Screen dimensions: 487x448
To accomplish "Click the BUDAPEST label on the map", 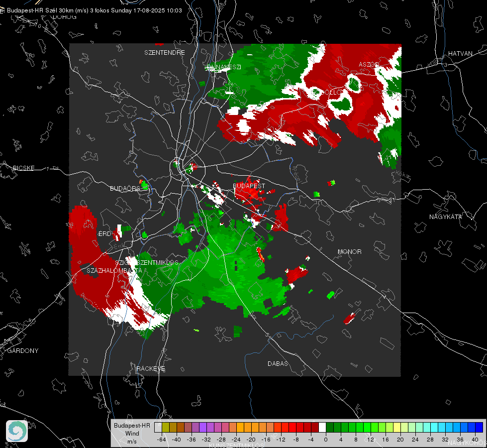I will point(249,186).
